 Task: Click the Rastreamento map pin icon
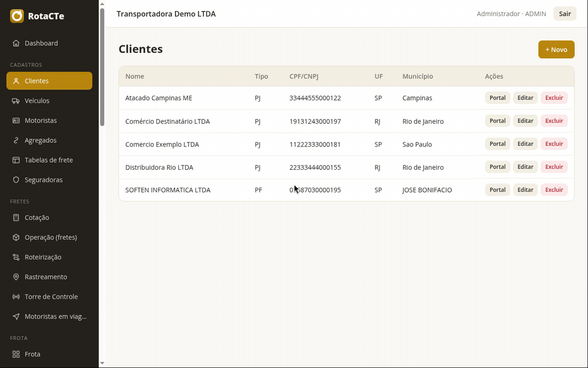tap(16, 277)
